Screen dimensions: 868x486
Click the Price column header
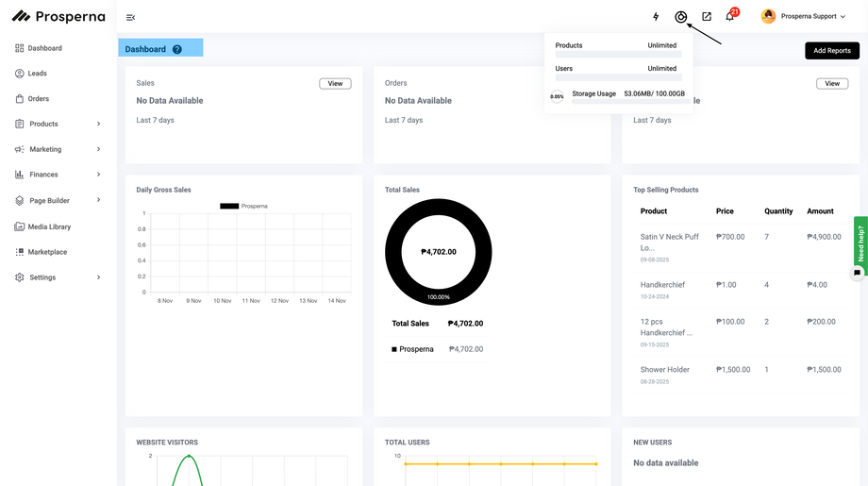[x=725, y=211]
